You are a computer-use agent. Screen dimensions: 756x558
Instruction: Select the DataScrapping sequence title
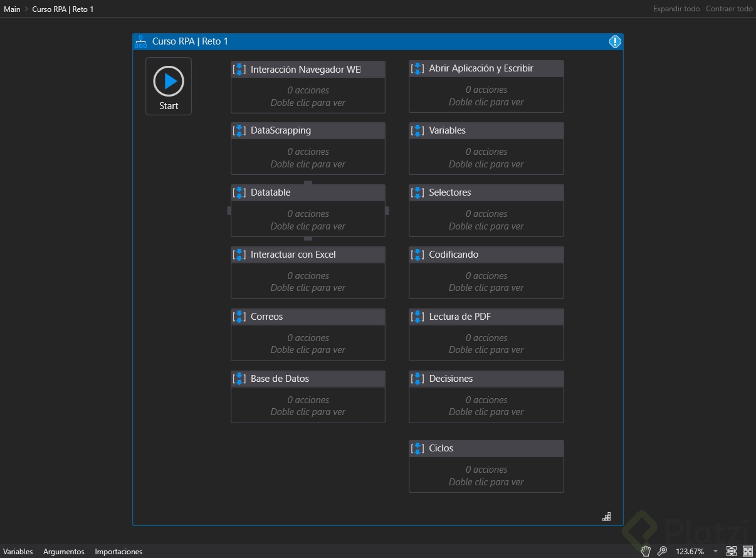click(x=281, y=130)
